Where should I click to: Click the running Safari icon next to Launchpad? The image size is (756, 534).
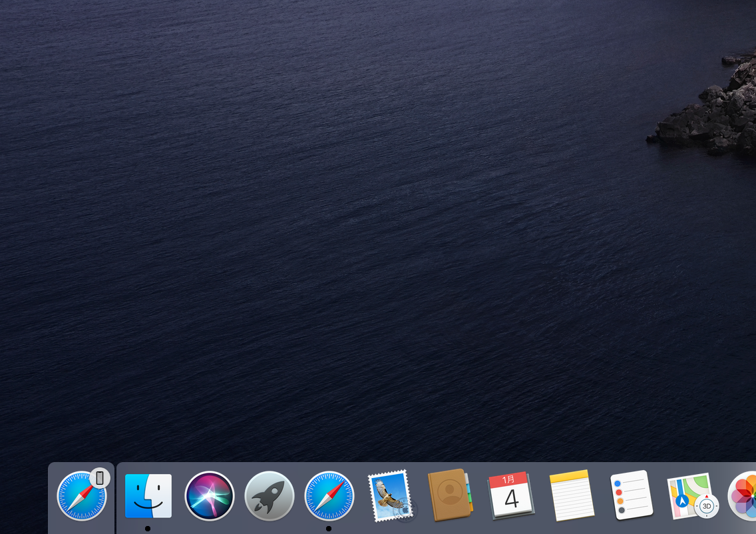(x=329, y=496)
